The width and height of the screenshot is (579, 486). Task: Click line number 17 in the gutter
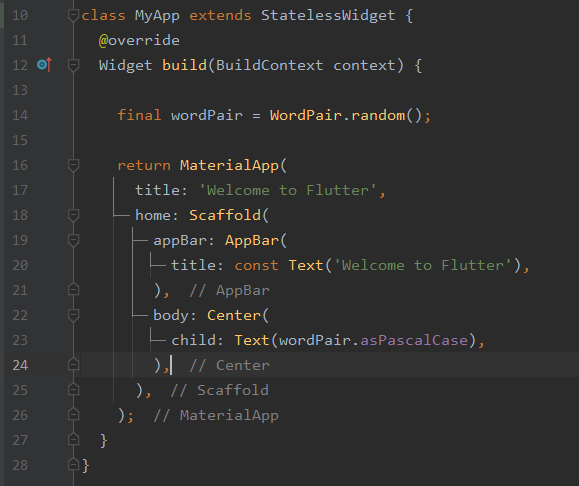pyautogui.click(x=20, y=190)
